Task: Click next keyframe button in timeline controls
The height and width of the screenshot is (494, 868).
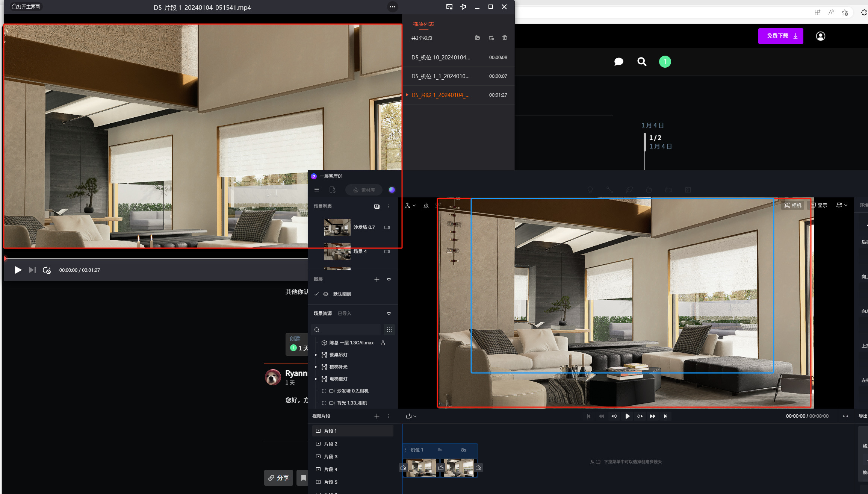Action: (x=640, y=416)
